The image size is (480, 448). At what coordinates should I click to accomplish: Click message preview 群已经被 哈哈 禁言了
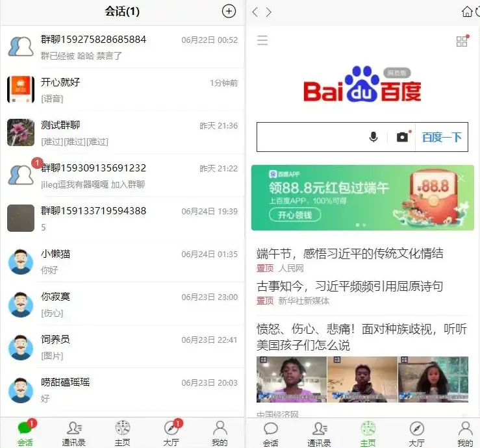tap(81, 56)
